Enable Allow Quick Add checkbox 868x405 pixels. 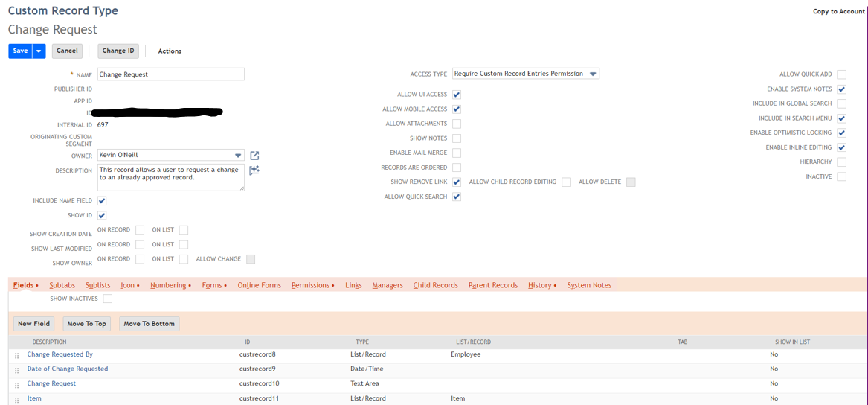841,74
